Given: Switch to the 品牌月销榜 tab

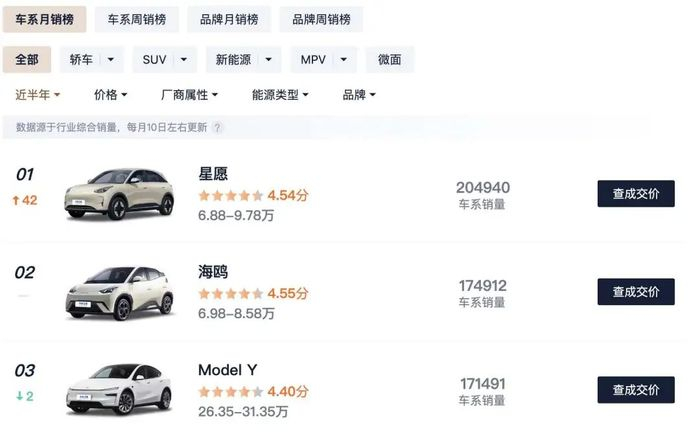Looking at the screenshot, I should (227, 19).
